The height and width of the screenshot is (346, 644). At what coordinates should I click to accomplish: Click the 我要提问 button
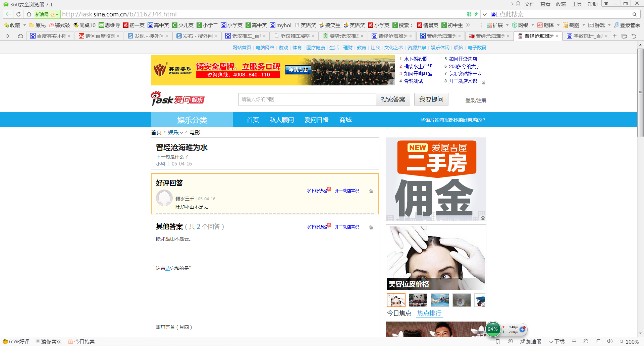(x=431, y=99)
